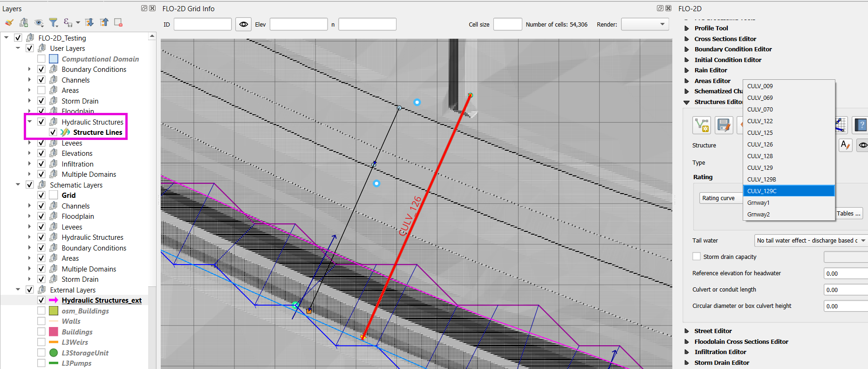
Task: Click the create structure line icon
Action: pyautogui.click(x=702, y=125)
